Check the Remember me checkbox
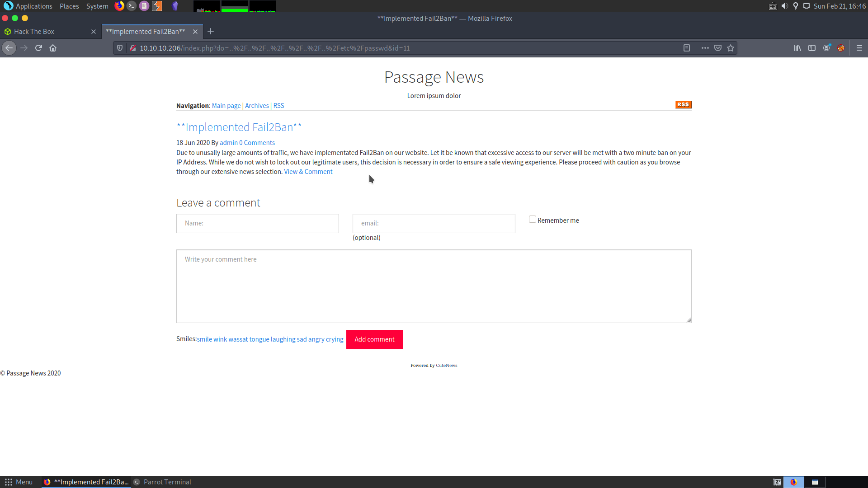The image size is (868, 488). point(533,220)
